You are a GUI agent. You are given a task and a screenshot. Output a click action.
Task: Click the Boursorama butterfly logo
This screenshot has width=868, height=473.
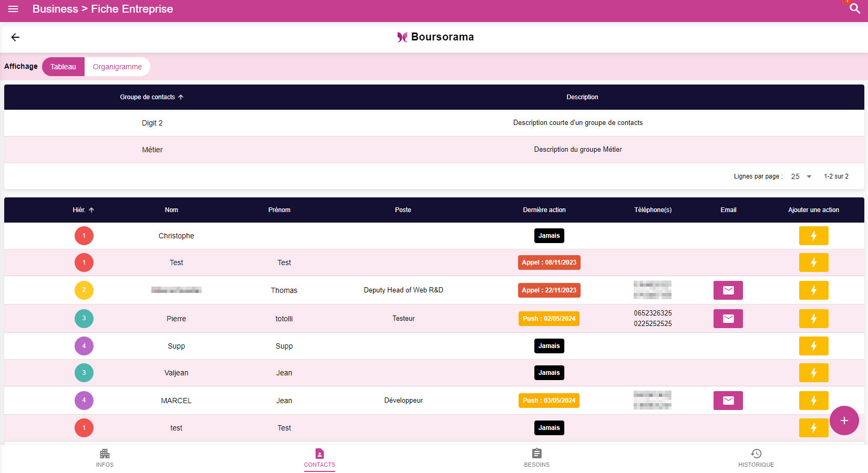point(402,37)
